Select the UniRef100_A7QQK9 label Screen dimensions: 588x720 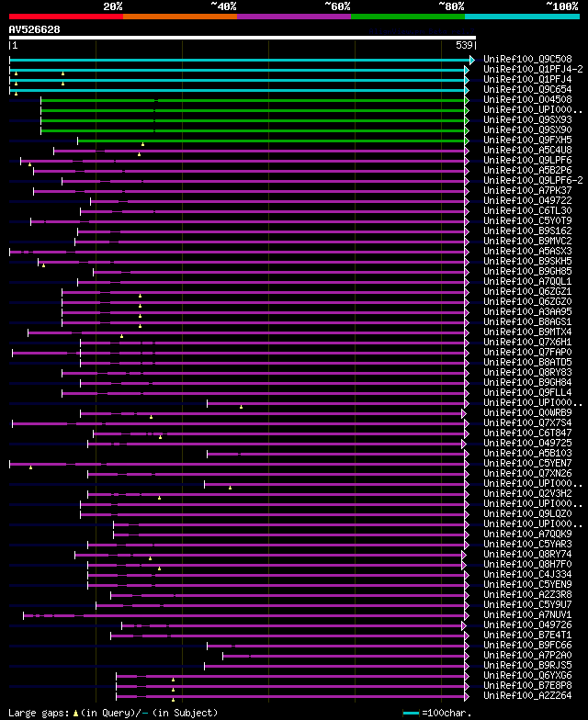coord(527,534)
